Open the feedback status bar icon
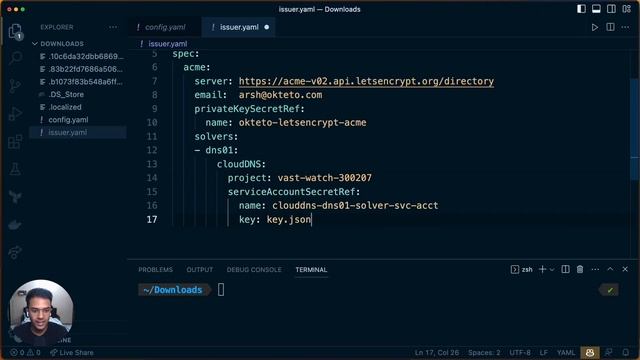The width and height of the screenshot is (640, 360). point(609,352)
